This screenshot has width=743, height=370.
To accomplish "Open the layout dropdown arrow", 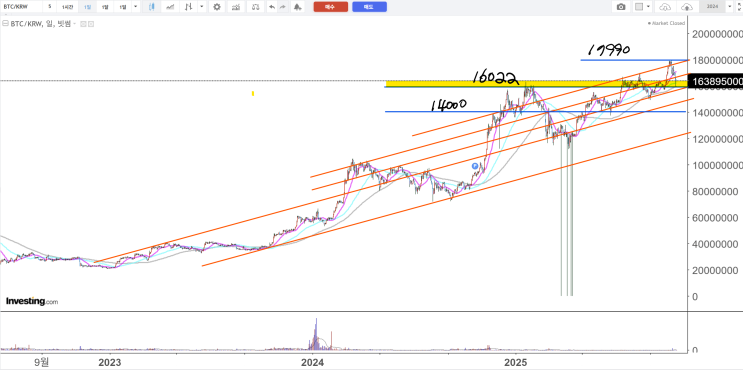I will [x=648, y=7].
